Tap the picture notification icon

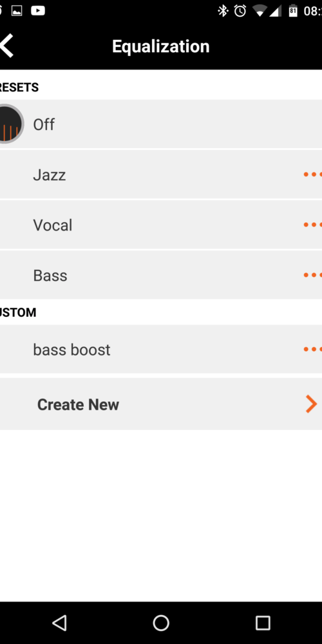point(17,11)
